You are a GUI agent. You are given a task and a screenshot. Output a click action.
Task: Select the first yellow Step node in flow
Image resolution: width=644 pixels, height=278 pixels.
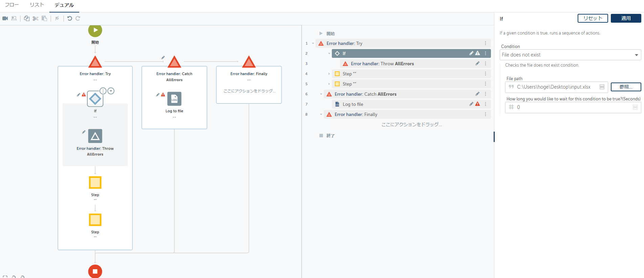click(x=95, y=183)
